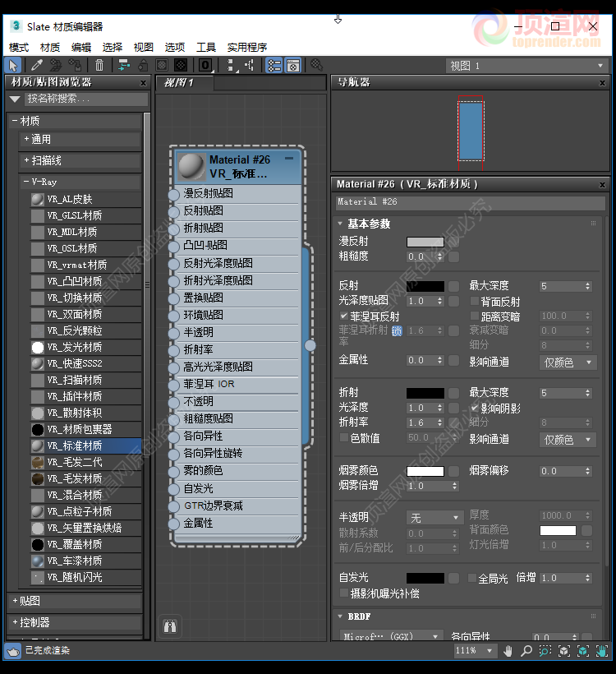Enable the 背面反射 checkbox
Screen dimensions: 616x674
click(x=474, y=301)
